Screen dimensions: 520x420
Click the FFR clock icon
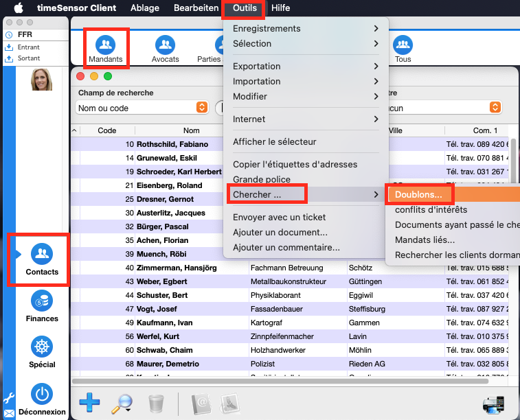(9, 35)
